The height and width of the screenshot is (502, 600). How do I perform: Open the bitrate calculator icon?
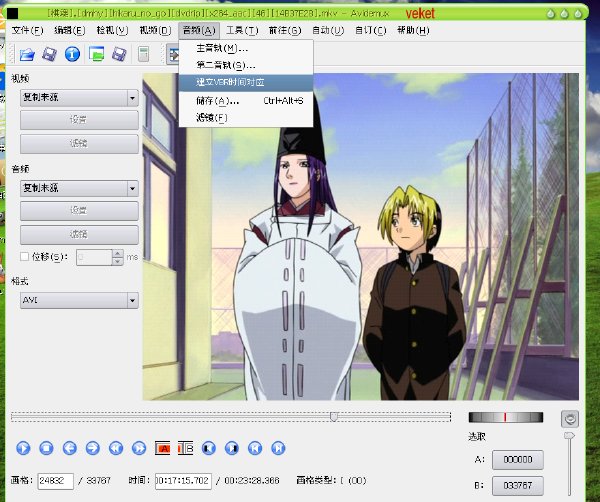(x=143, y=54)
